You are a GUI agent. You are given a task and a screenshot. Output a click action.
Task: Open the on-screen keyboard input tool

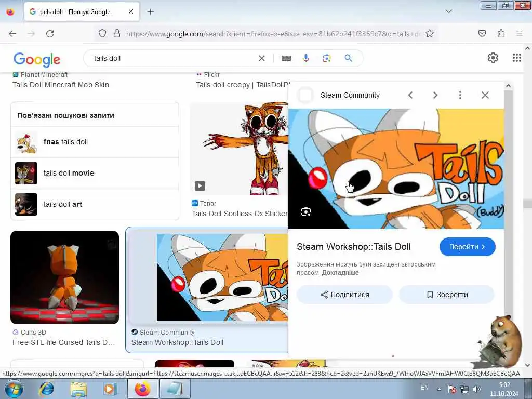coord(286,58)
